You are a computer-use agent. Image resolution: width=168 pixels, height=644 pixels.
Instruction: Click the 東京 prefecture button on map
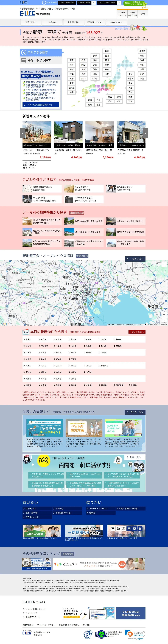point(130,74)
